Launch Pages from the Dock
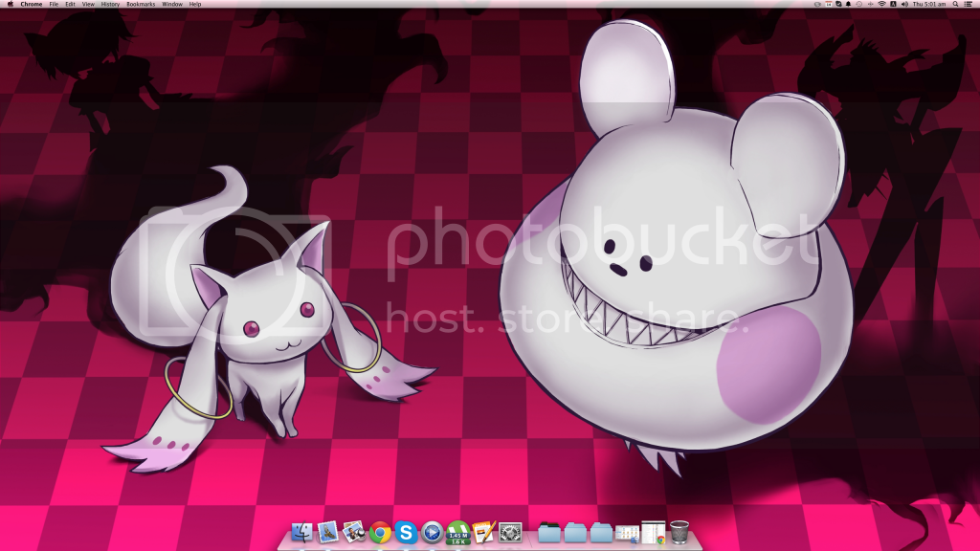The height and width of the screenshot is (551, 980). (483, 532)
